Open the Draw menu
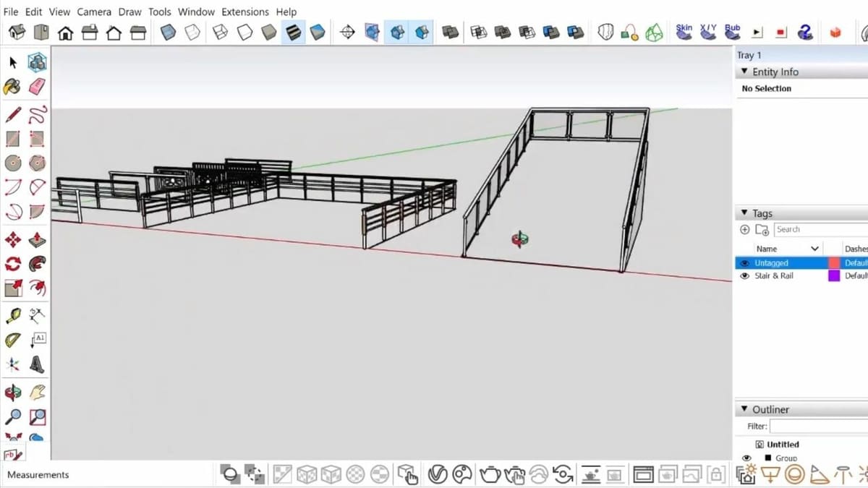The image size is (868, 488). click(x=130, y=12)
